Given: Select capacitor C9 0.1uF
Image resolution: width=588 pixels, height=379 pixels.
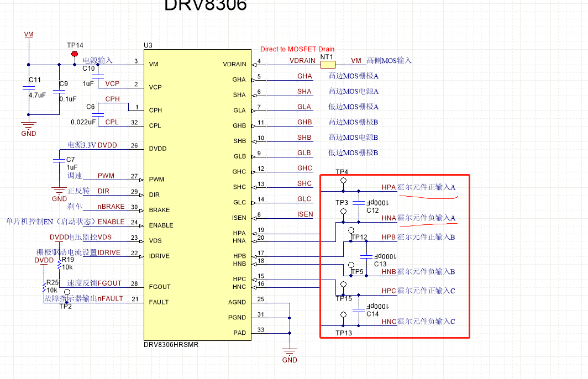Looking at the screenshot, I should [59, 91].
